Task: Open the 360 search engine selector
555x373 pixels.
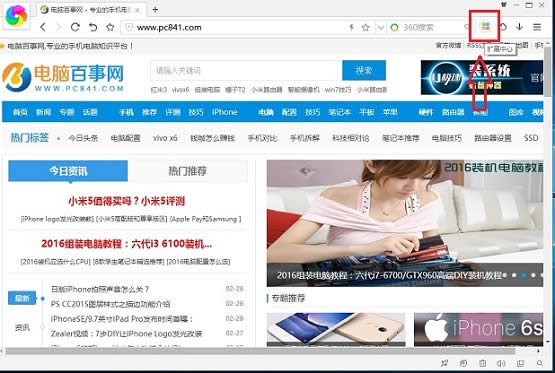Action: click(x=394, y=27)
